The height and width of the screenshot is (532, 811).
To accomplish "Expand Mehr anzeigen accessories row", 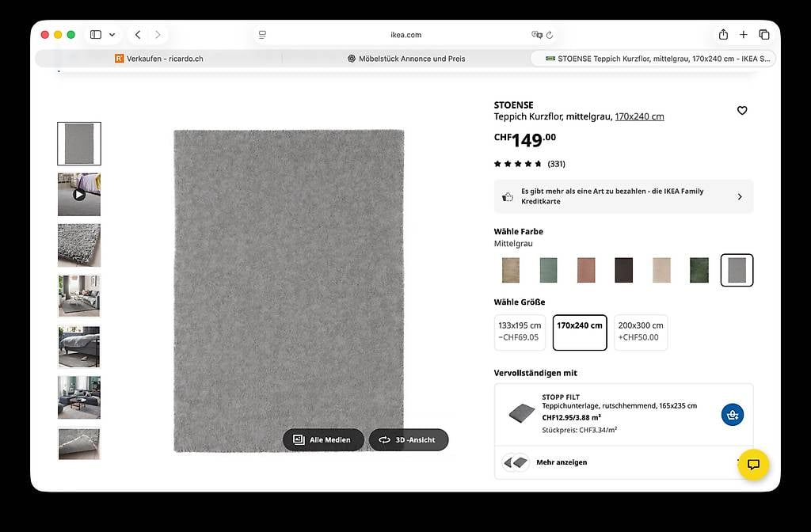I will 623,462.
